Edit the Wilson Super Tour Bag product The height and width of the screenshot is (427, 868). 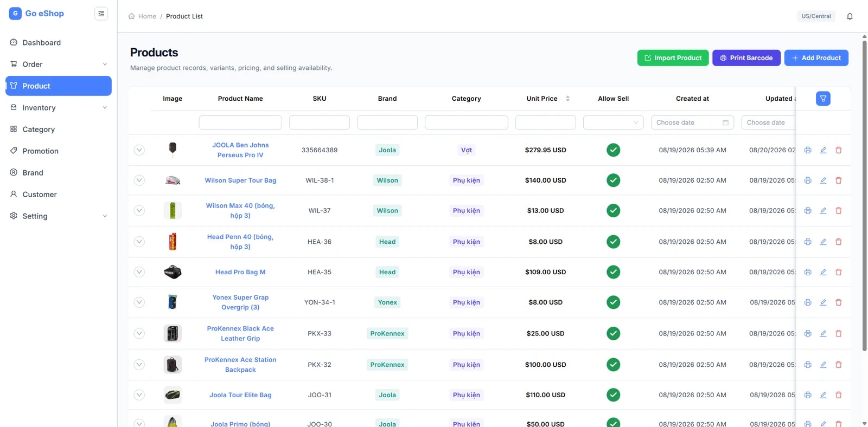823,180
